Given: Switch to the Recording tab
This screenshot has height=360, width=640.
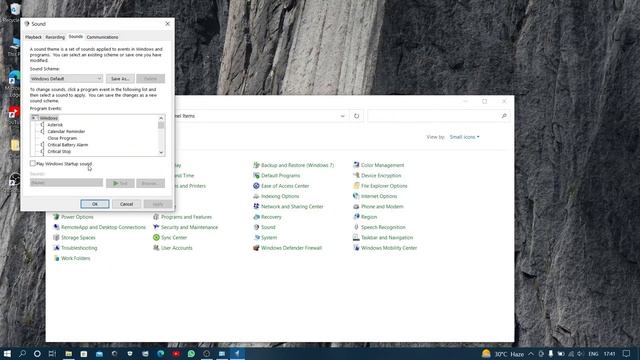Looking at the screenshot, I should click(x=55, y=37).
